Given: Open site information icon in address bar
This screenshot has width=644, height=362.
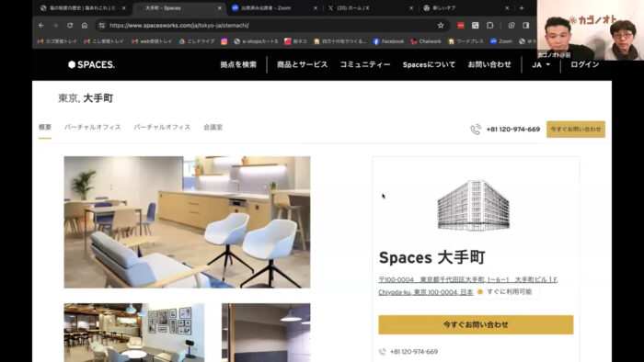Looking at the screenshot, I should coord(101,26).
